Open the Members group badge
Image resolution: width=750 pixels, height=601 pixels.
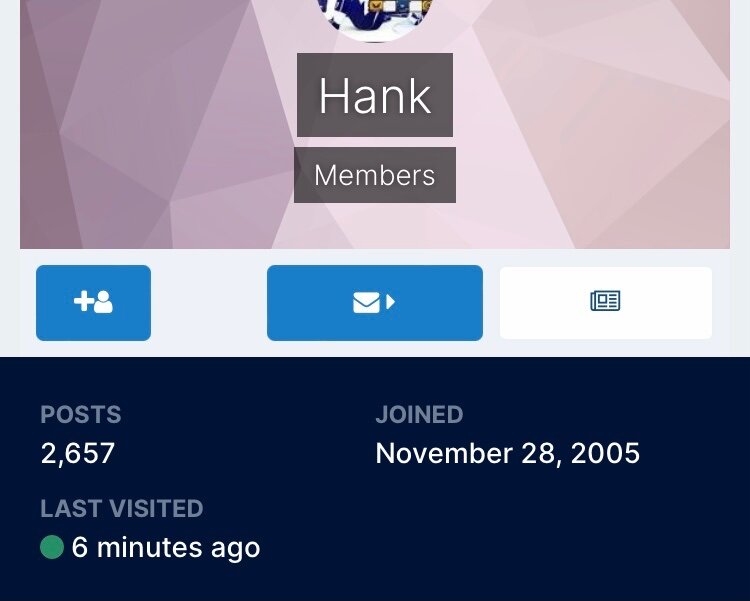tap(375, 175)
